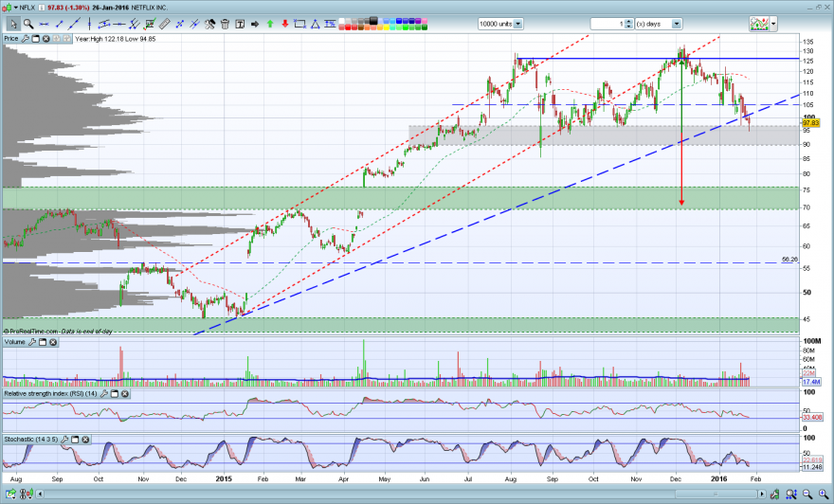The height and width of the screenshot is (504, 834).
Task: Activate the cursor pointer mode
Action: (x=13, y=24)
